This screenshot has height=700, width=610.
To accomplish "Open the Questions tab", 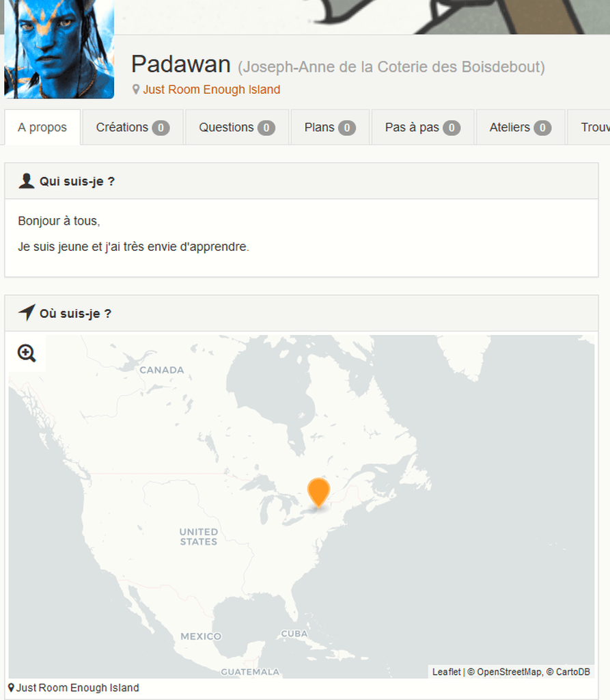I will [237, 127].
